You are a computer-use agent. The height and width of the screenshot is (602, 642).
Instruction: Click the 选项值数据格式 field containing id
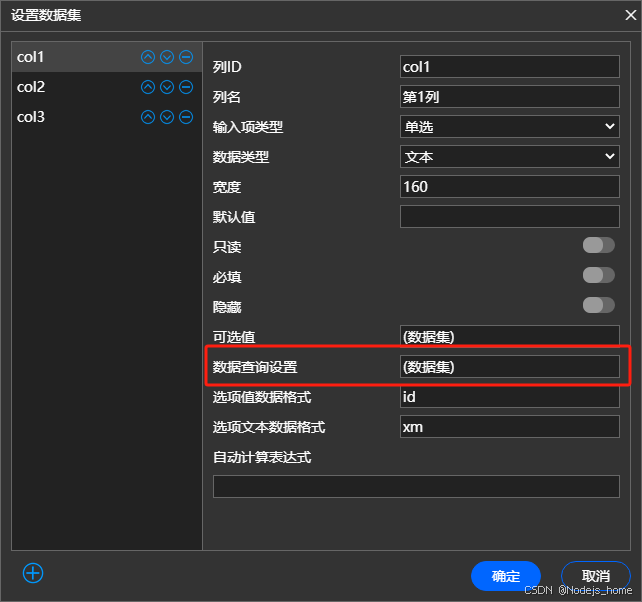(509, 397)
